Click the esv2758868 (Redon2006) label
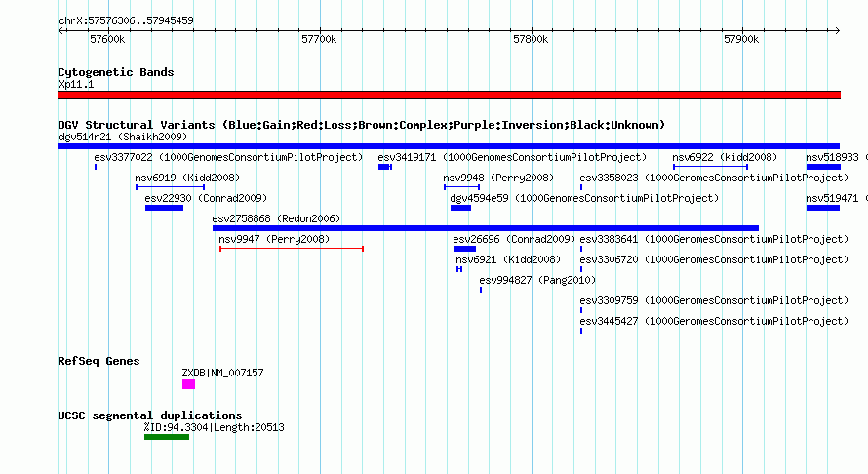 [276, 218]
